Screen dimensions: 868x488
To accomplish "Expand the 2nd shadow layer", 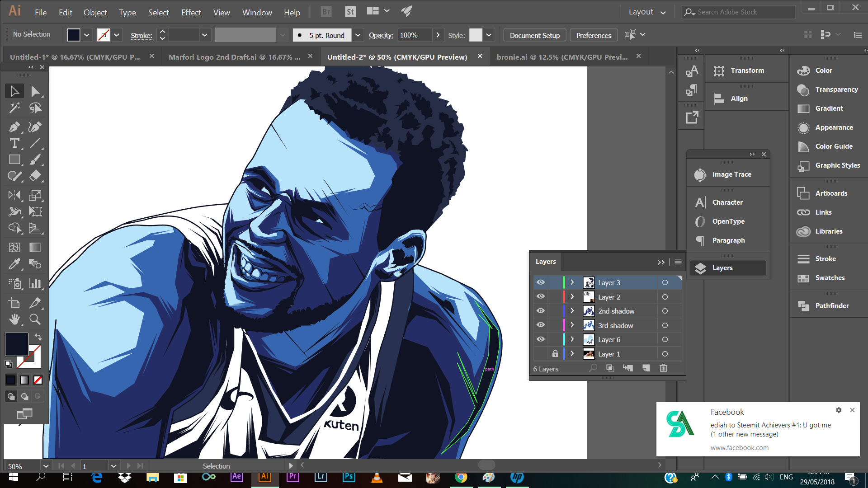I will [572, 311].
